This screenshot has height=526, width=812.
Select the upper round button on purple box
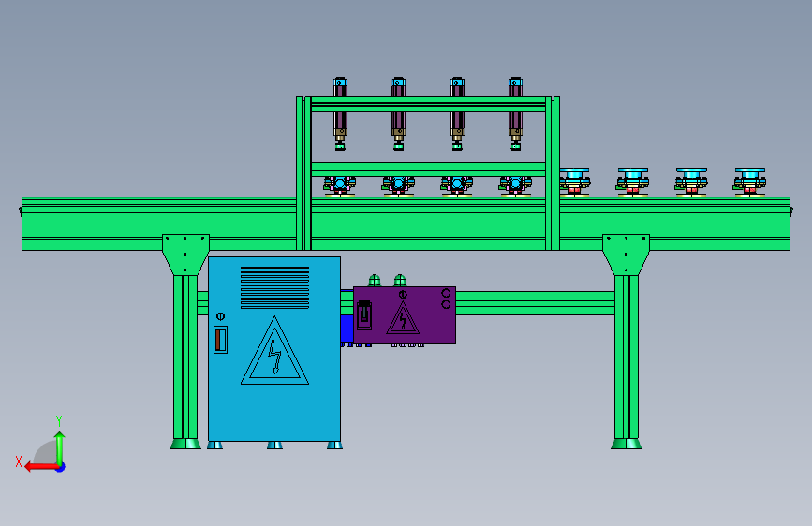[x=446, y=293]
